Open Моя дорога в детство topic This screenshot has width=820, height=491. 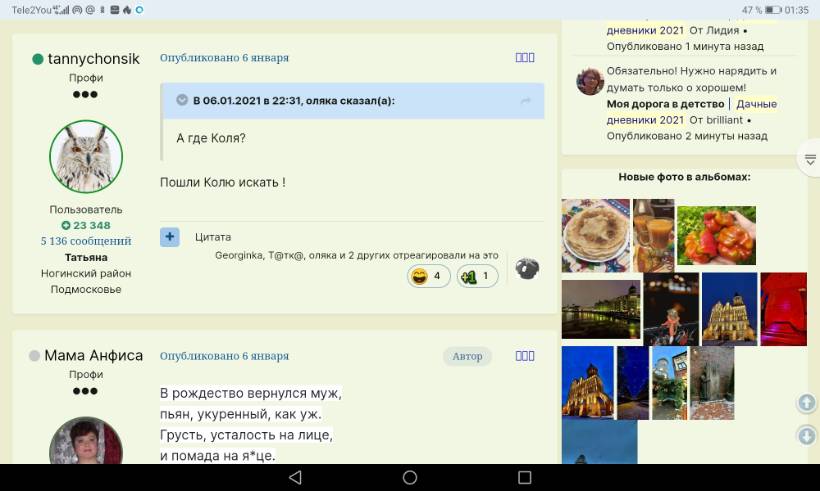coord(665,104)
